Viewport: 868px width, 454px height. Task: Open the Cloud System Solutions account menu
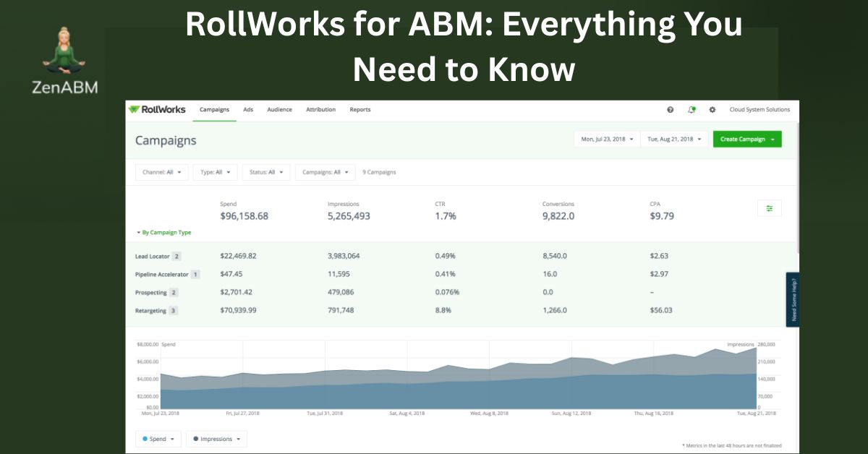click(x=759, y=110)
